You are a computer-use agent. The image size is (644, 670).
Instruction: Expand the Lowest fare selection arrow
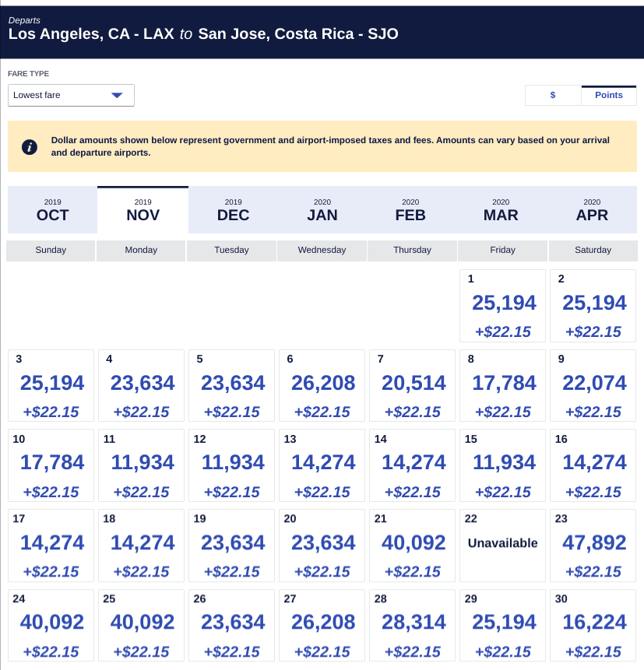coord(117,95)
